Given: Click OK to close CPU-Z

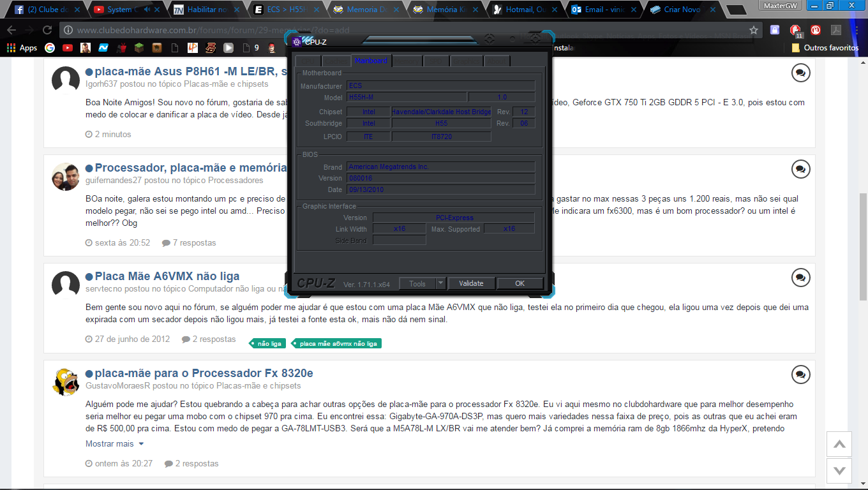Looking at the screenshot, I should (x=520, y=283).
